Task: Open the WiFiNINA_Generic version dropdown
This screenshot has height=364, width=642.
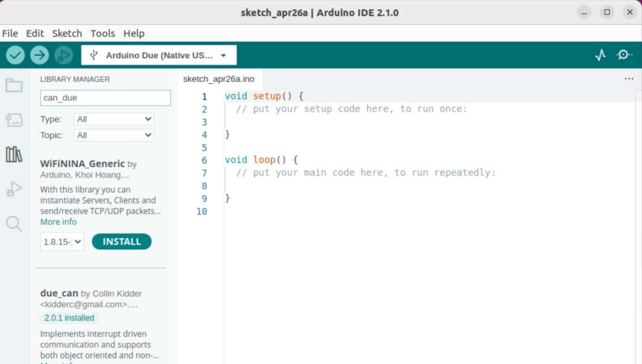Action: (61, 241)
